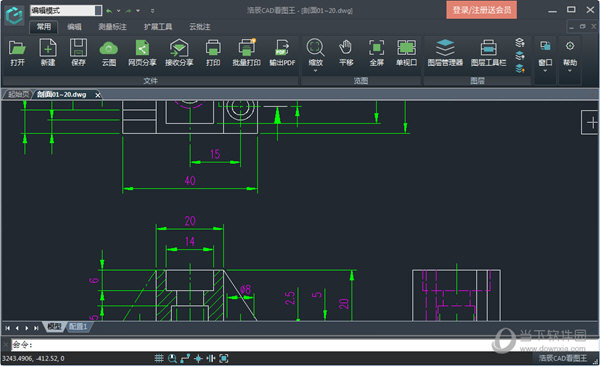The height and width of the screenshot is (366, 600).
Task: Open 编辑模式 mode dropdown
Action: click(98, 10)
